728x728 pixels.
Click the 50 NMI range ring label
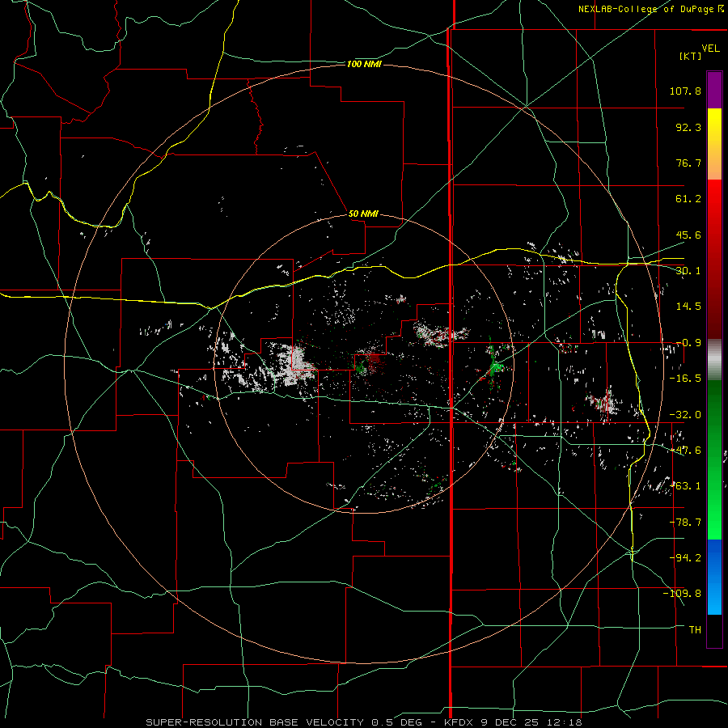pos(363,214)
